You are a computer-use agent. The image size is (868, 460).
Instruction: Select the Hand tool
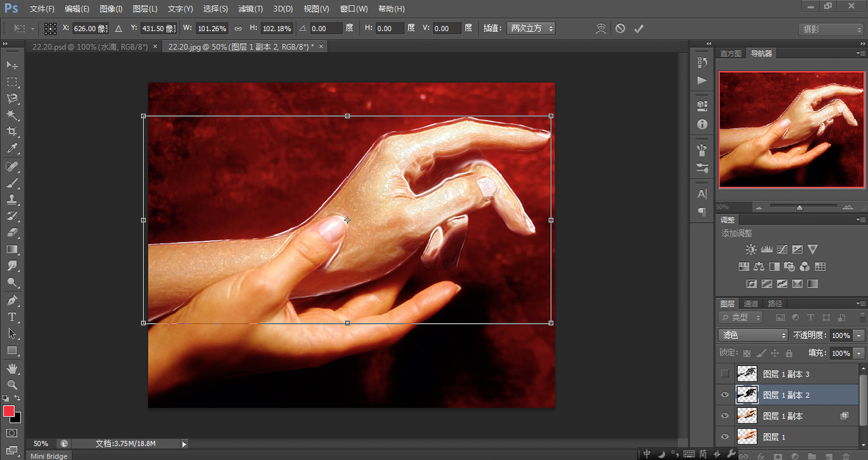tap(12, 369)
